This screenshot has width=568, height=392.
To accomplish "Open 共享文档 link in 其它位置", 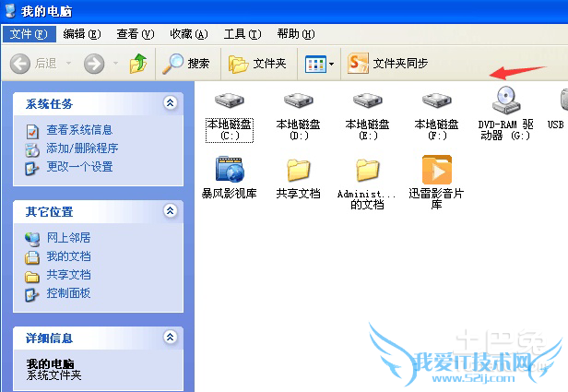I will [x=68, y=275].
